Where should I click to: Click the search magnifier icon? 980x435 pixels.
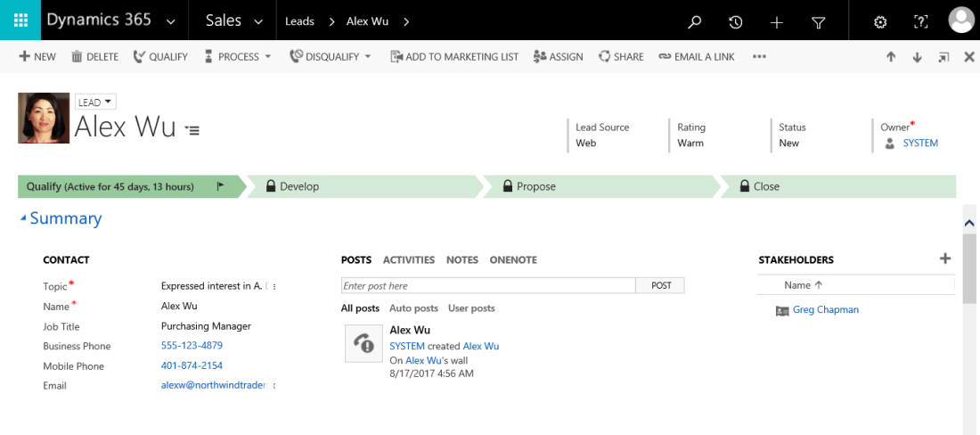tap(695, 22)
